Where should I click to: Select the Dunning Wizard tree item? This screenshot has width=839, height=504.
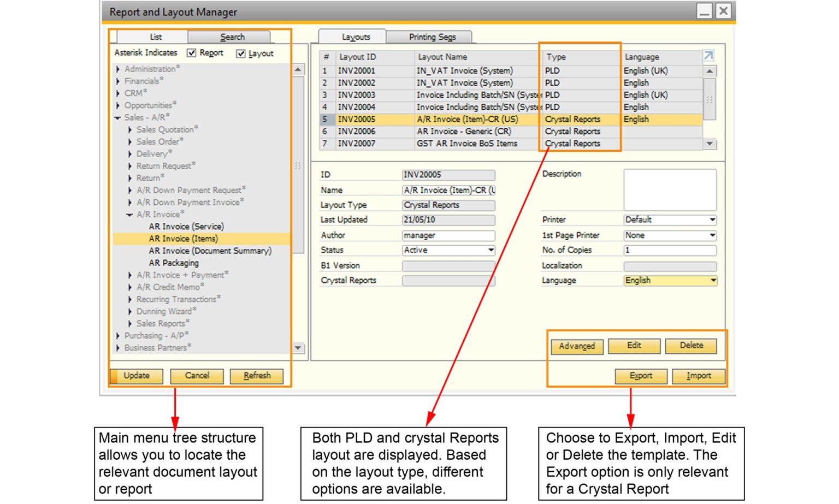[x=166, y=312]
